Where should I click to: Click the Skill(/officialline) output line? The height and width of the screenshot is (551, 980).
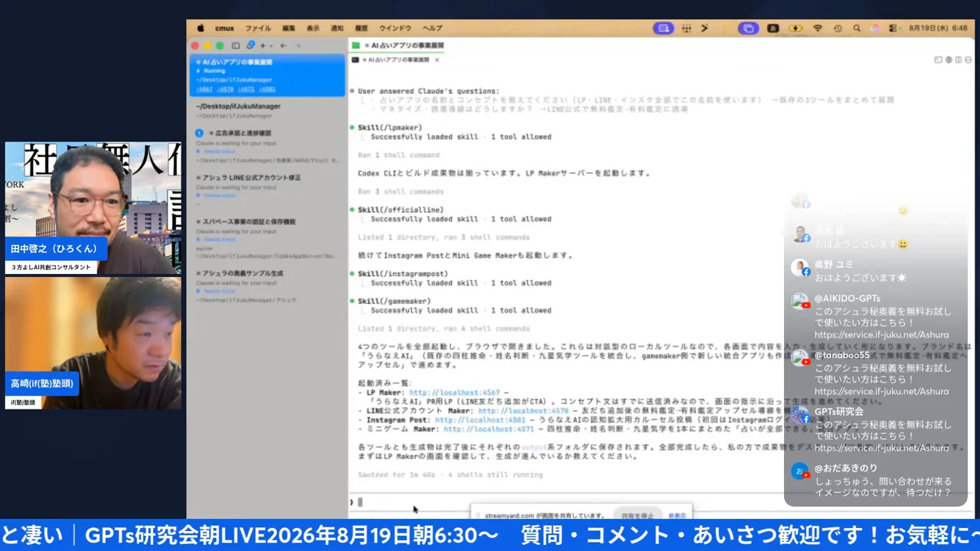(400, 210)
